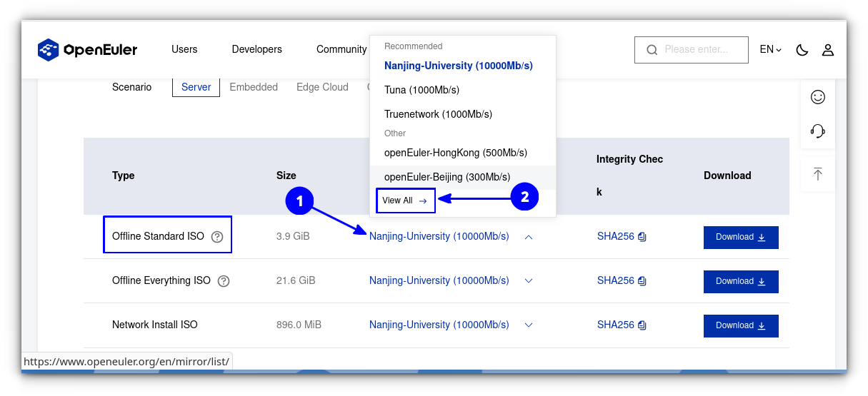This screenshot has height=396, width=868.
Task: Download the Offline Everything ISO
Action: [x=741, y=281]
